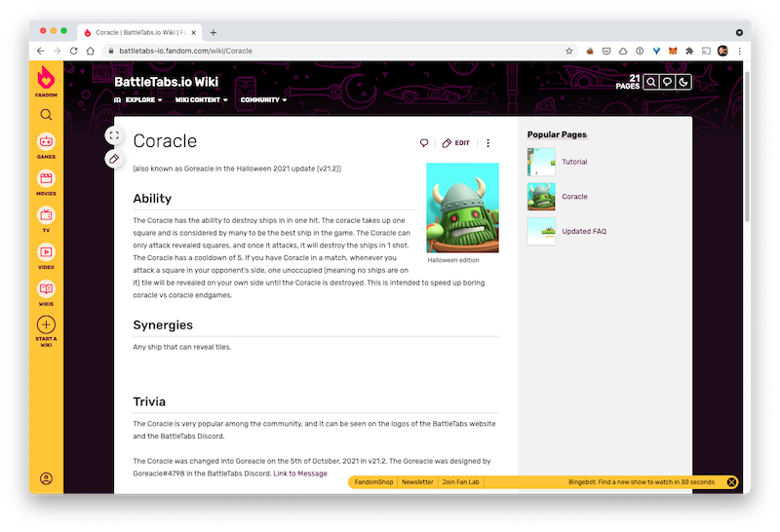Open user profile icon at sidebar bottom

(x=46, y=478)
